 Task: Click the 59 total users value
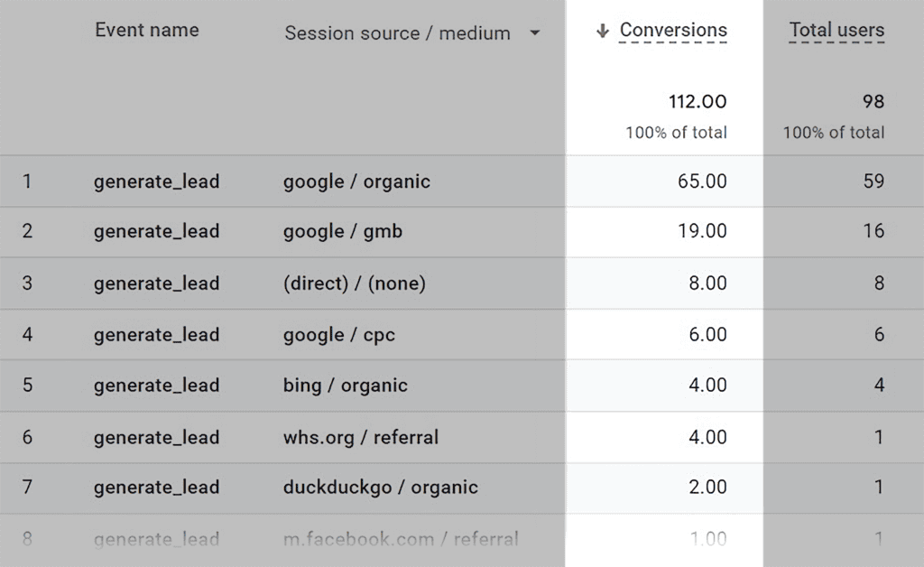(873, 181)
